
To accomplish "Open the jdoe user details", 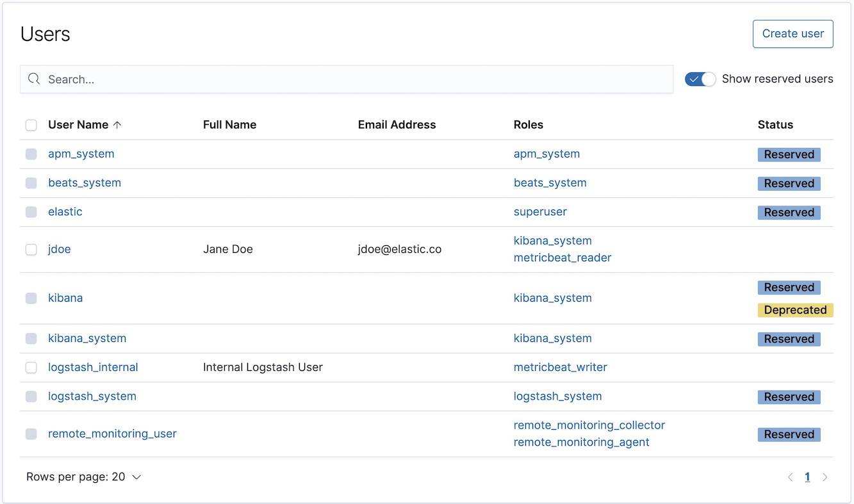I will pos(59,249).
